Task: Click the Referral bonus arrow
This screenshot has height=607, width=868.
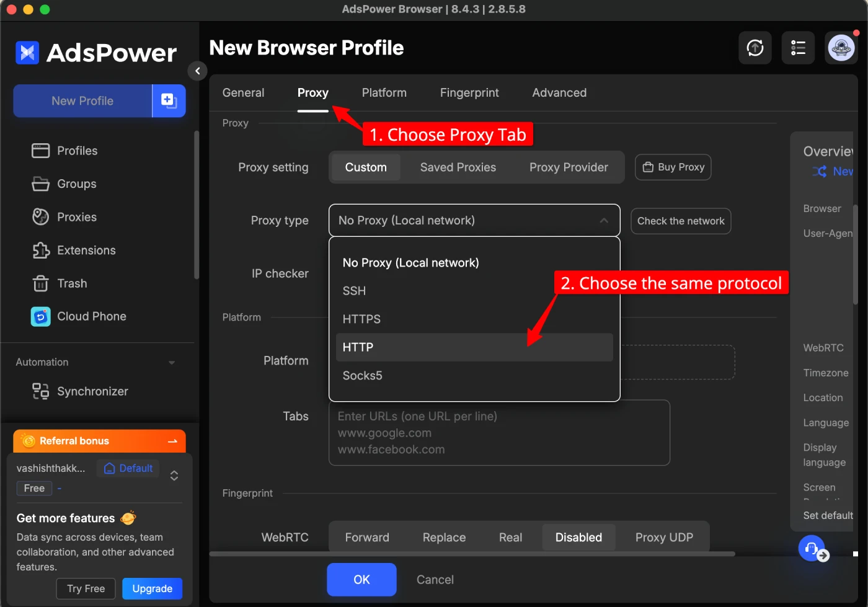Action: pyautogui.click(x=172, y=441)
